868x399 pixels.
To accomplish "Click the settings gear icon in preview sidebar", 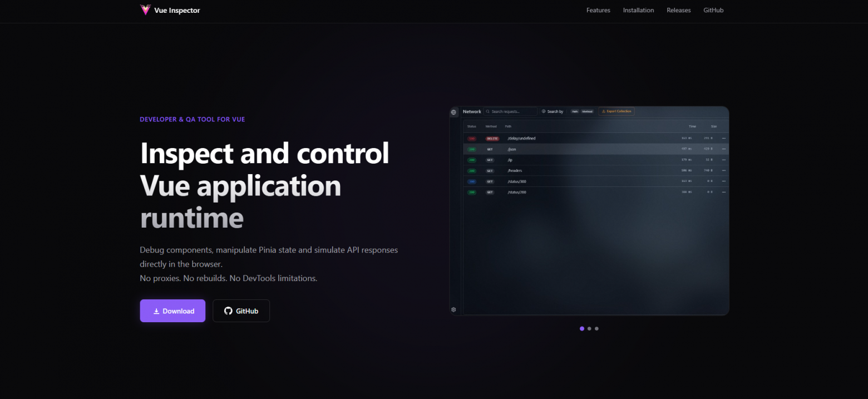I will [x=454, y=309].
